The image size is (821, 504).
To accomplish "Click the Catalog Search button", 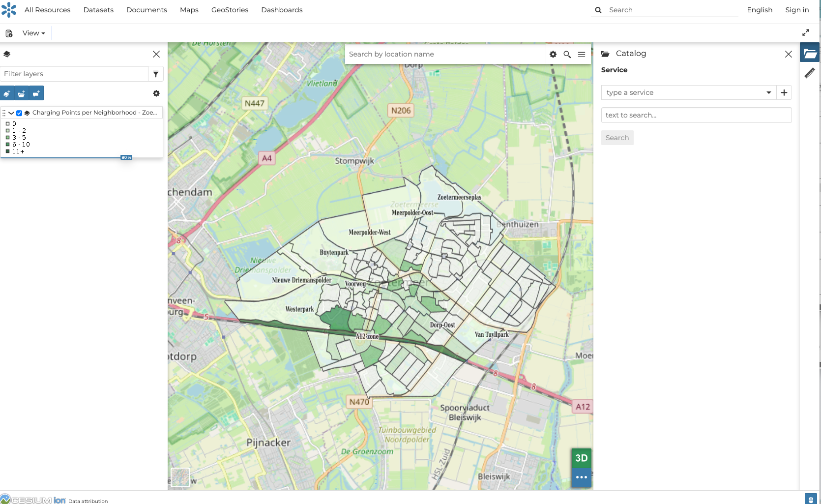I will 617,138.
